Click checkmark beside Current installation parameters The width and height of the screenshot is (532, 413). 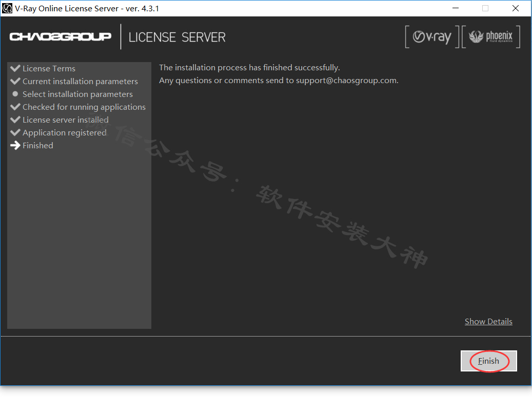pyautogui.click(x=15, y=81)
